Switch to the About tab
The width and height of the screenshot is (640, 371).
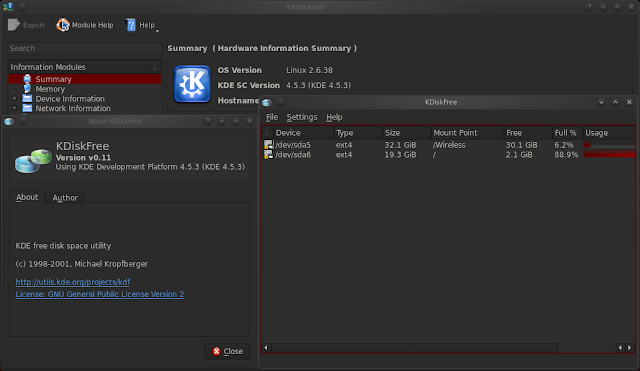(x=27, y=197)
